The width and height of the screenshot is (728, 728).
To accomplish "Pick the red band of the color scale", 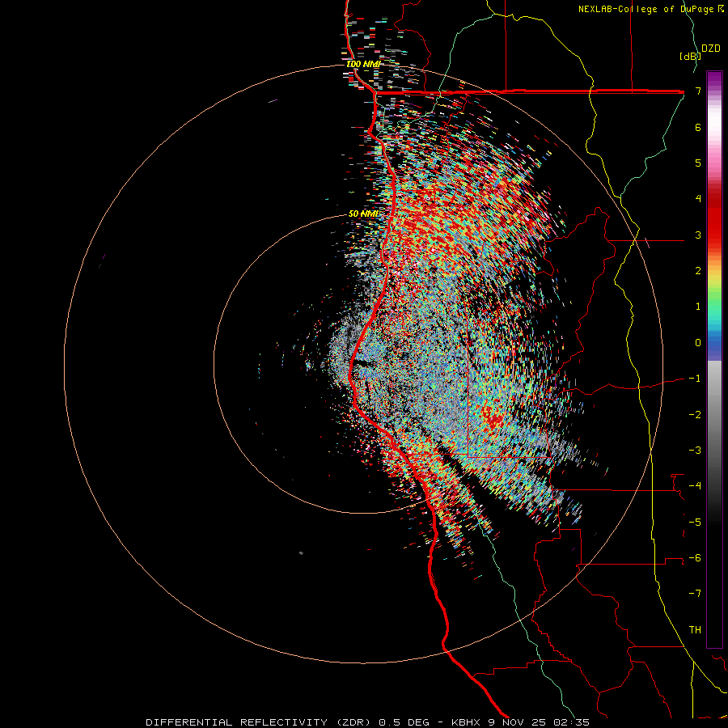I will (714, 218).
